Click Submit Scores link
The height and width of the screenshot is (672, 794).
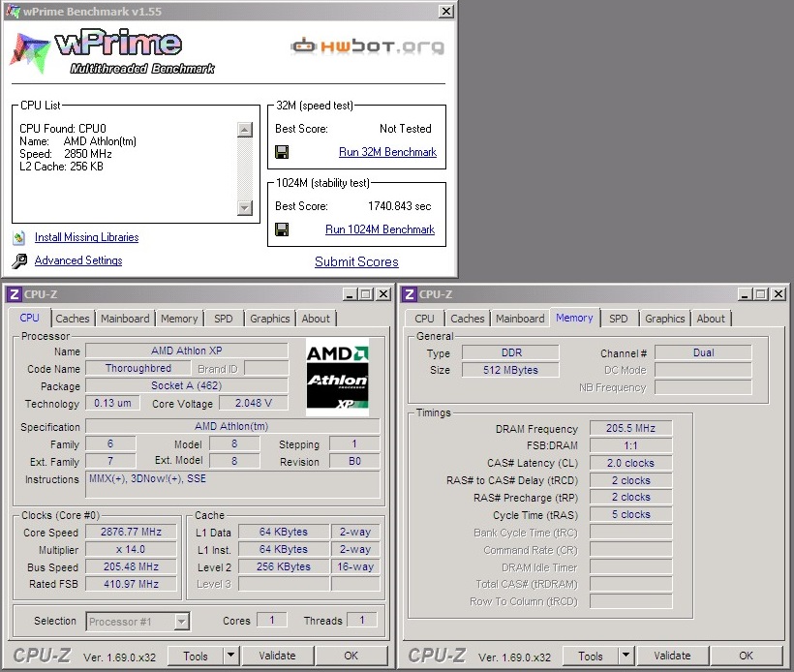(x=356, y=261)
